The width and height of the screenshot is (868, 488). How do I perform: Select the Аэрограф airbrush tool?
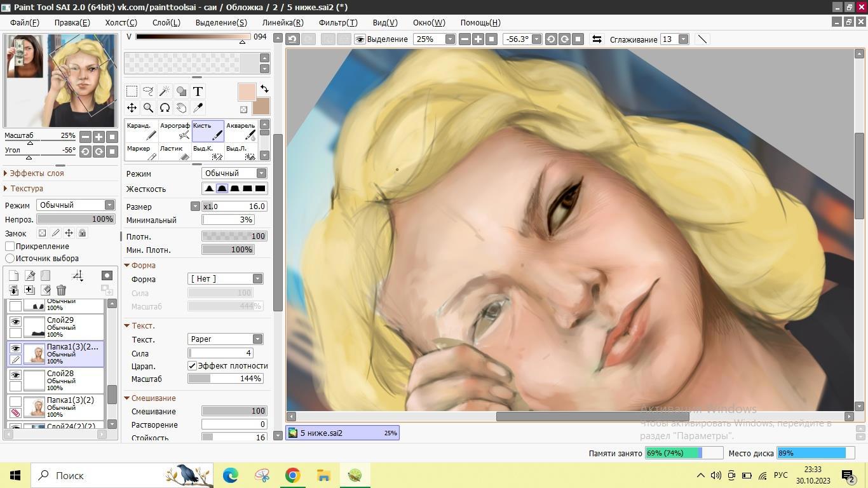point(175,131)
